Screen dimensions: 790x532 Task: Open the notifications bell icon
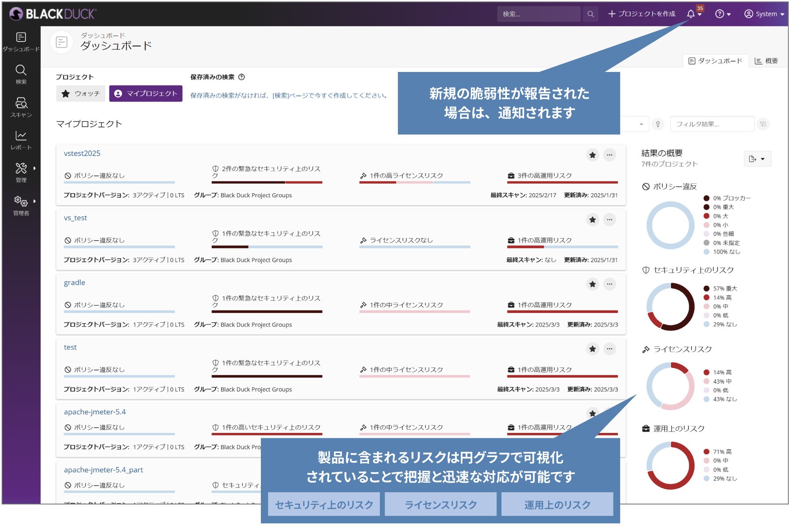(x=691, y=14)
